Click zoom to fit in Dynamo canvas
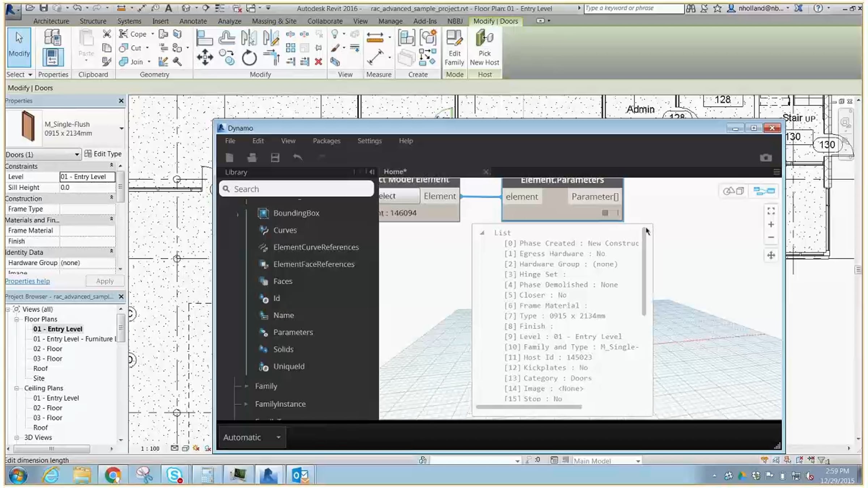The height and width of the screenshot is (488, 868). 771,211
